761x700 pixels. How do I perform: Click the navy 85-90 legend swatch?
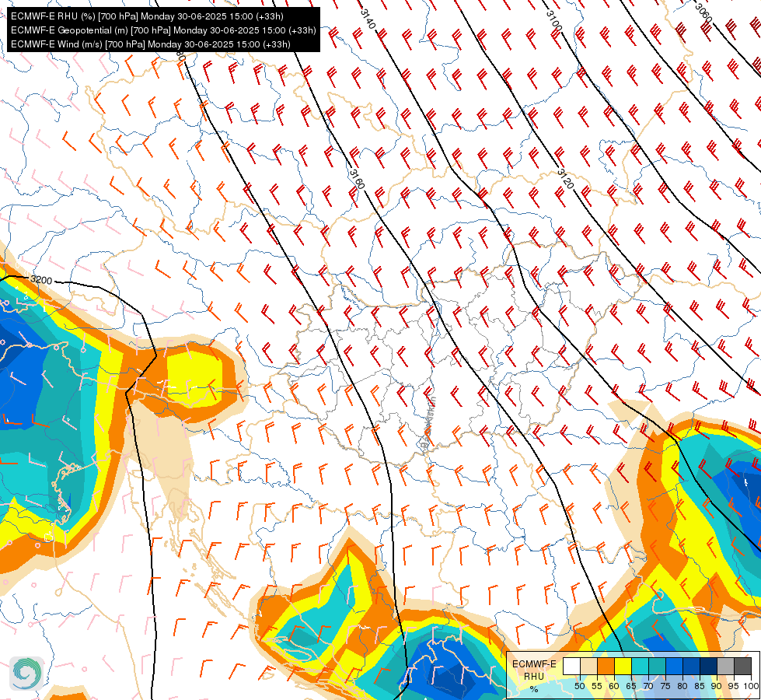coord(709,666)
